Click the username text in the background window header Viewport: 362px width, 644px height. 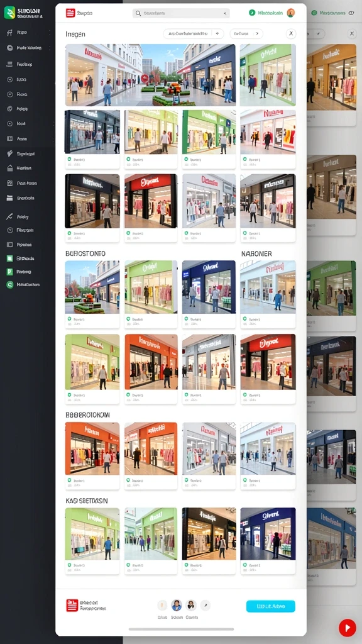click(x=332, y=13)
